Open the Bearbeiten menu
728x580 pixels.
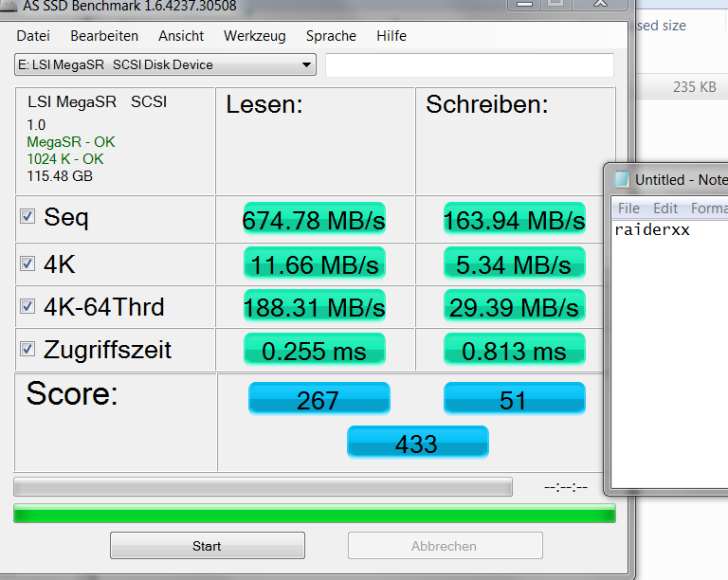coord(104,36)
